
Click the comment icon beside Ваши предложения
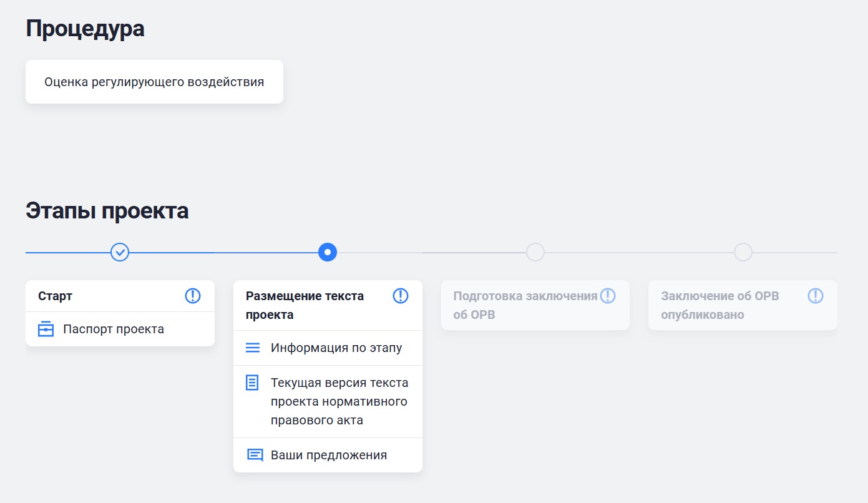coord(255,455)
